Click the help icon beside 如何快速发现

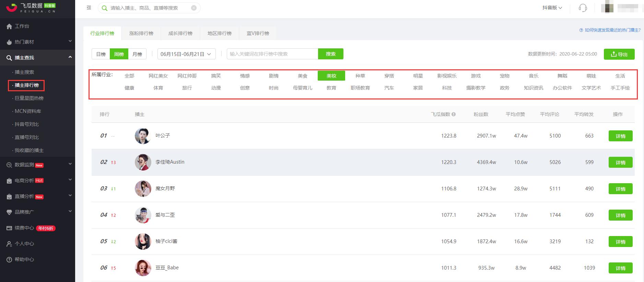(x=581, y=30)
